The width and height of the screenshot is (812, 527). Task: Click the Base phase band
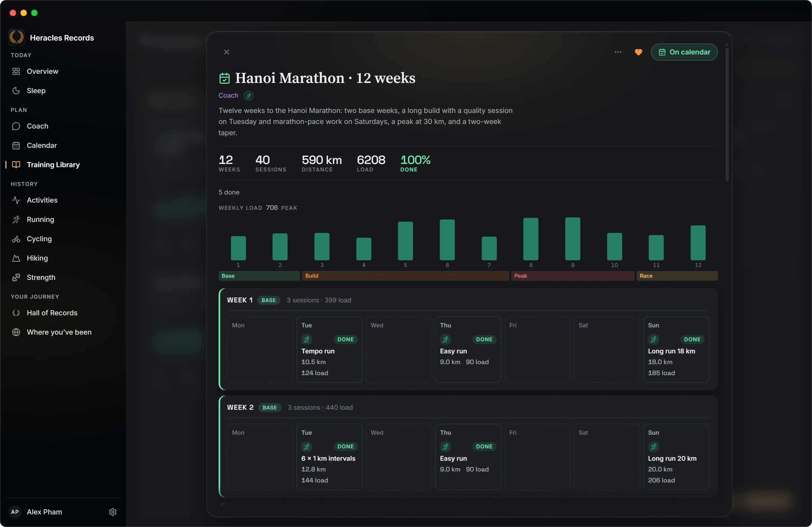pos(259,276)
